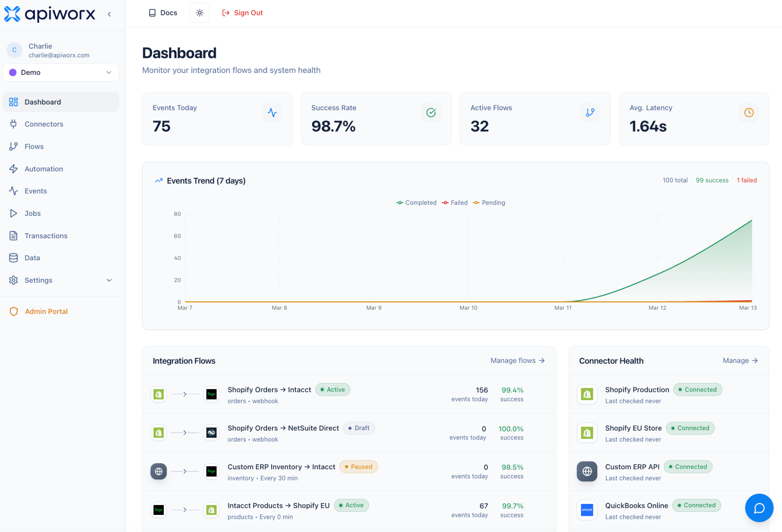Collapse the sidebar with the chevron arrow
This screenshot has width=782, height=532.
tap(109, 14)
